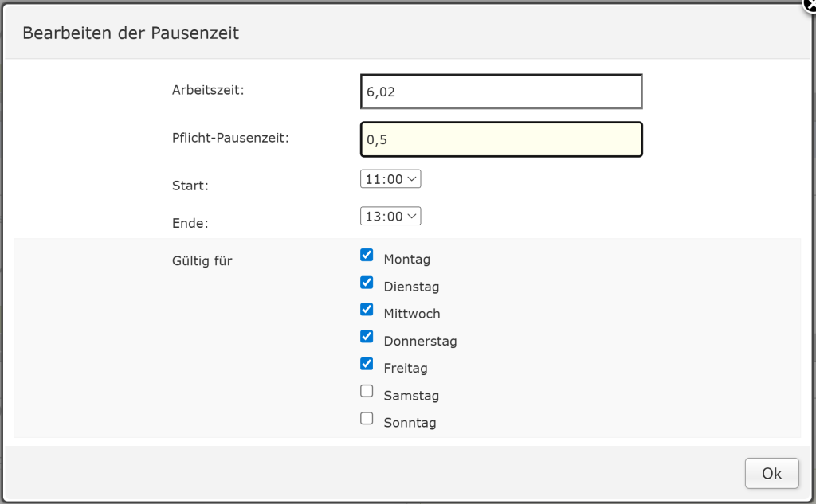Click the dialog title Bearbeiten der Pausenzeit

pyautogui.click(x=131, y=33)
